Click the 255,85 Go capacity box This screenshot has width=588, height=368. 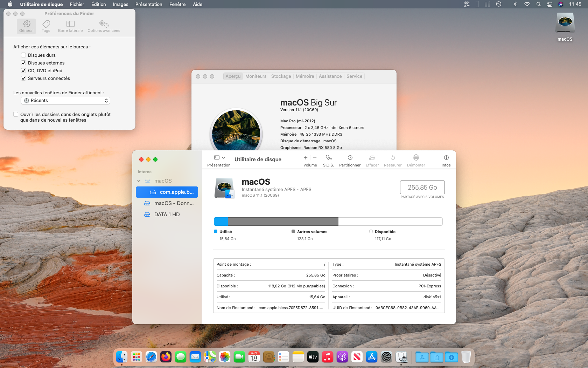422,188
